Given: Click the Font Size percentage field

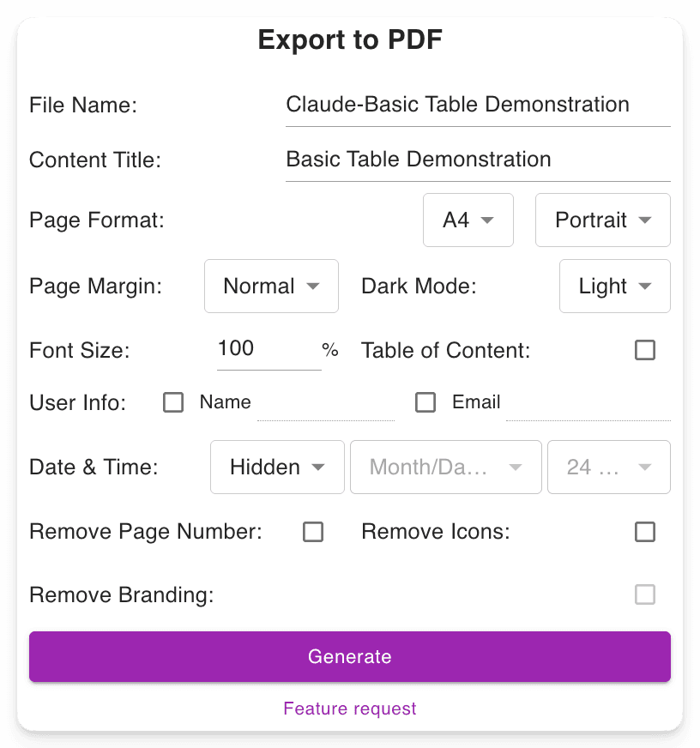Looking at the screenshot, I should [269, 349].
